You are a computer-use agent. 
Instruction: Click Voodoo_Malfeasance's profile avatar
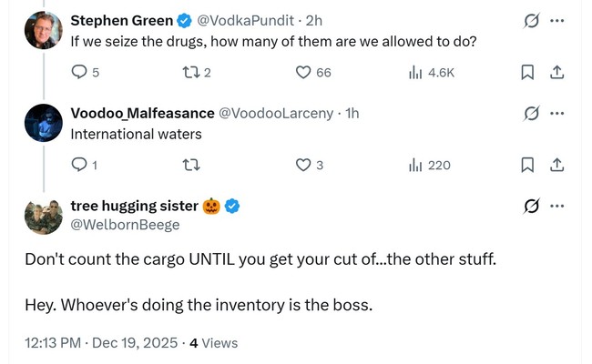(43, 123)
